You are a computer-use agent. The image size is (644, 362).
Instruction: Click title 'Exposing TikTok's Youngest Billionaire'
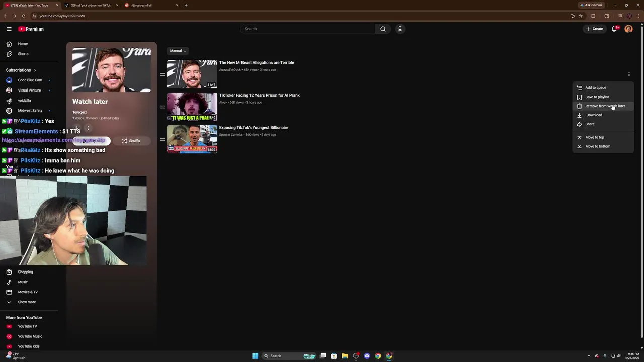pyautogui.click(x=254, y=128)
